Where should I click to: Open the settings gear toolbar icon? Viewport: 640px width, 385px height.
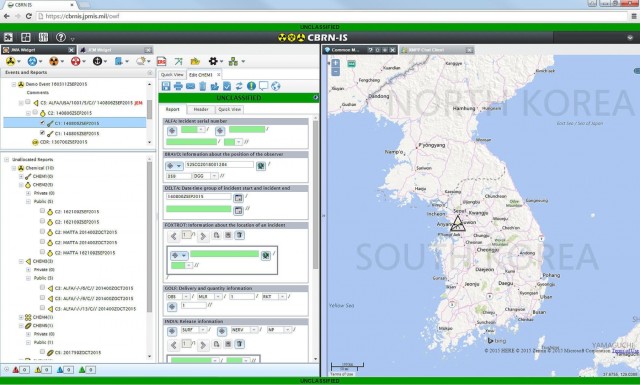click(213, 61)
